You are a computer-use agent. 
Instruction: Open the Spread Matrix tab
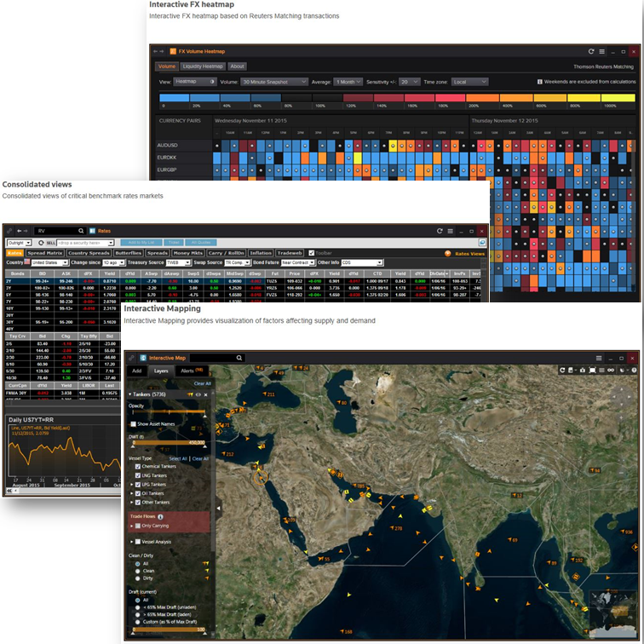(44, 253)
